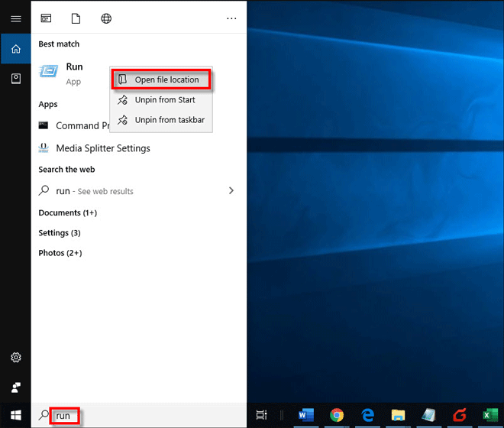Open the hamburger menu in search panel
Viewport: 504px width, 428px height.
[16, 18]
